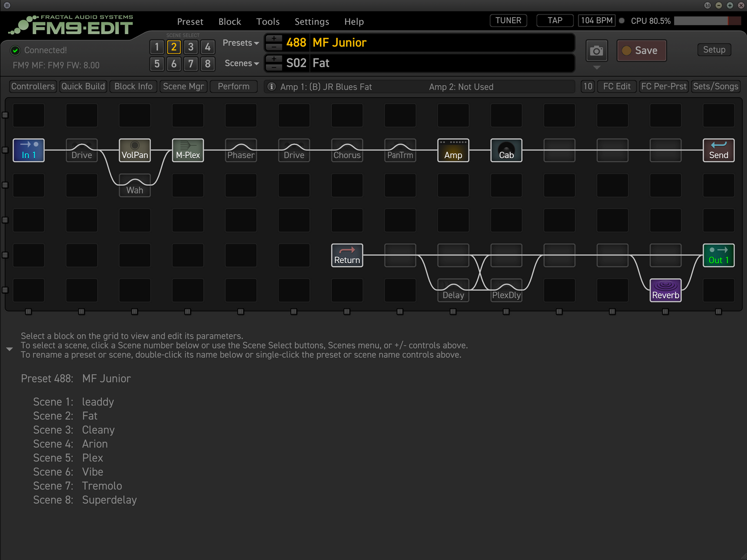Open the Tools menu
The width and height of the screenshot is (747, 560).
[268, 22]
